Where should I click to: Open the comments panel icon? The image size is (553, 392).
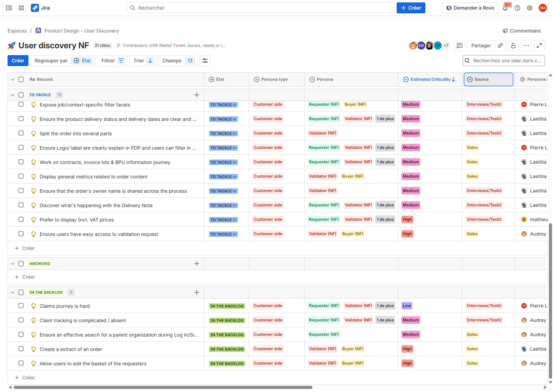point(460,46)
